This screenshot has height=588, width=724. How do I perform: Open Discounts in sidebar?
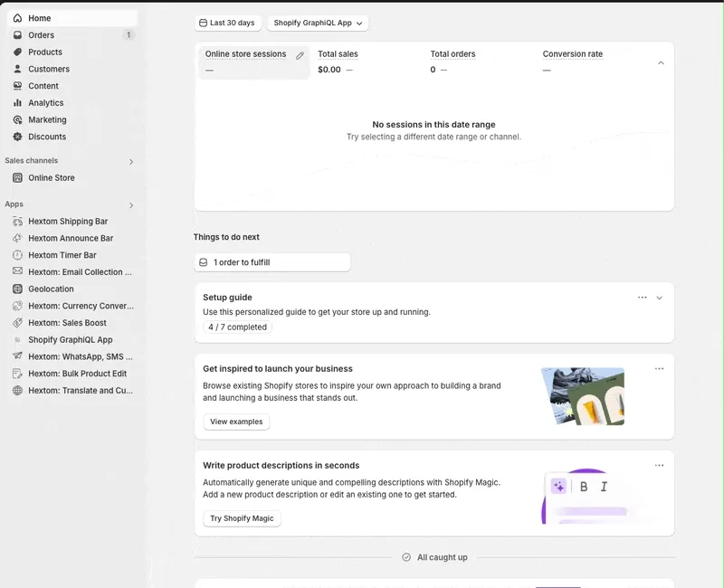72,137
